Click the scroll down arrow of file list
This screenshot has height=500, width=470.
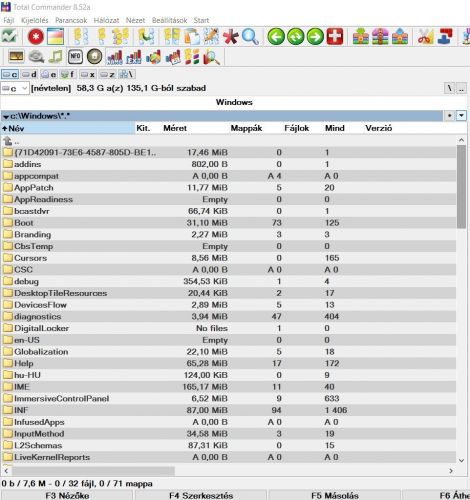pos(461,461)
